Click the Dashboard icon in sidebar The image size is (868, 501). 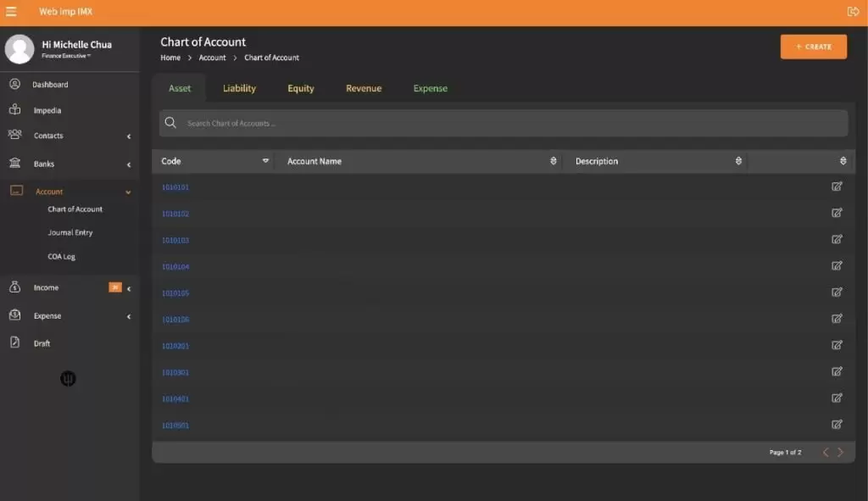pos(14,84)
